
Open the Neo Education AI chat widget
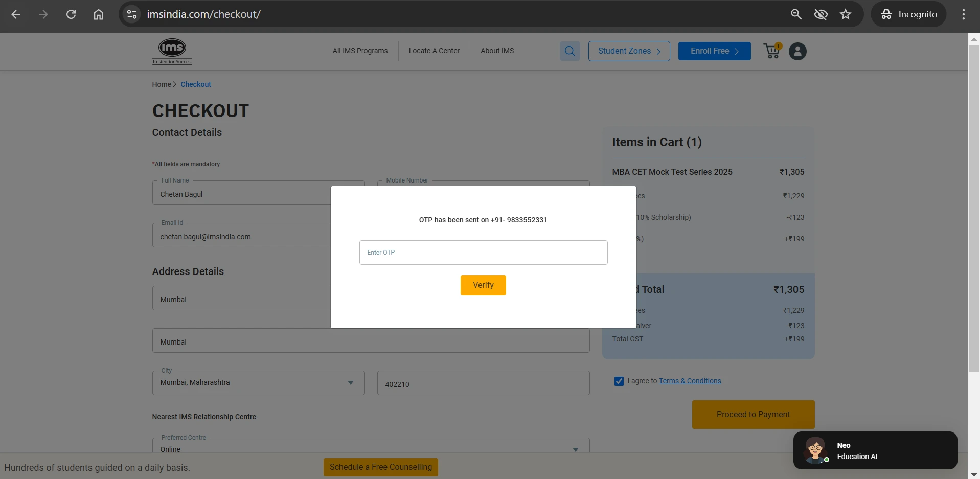coord(875,450)
